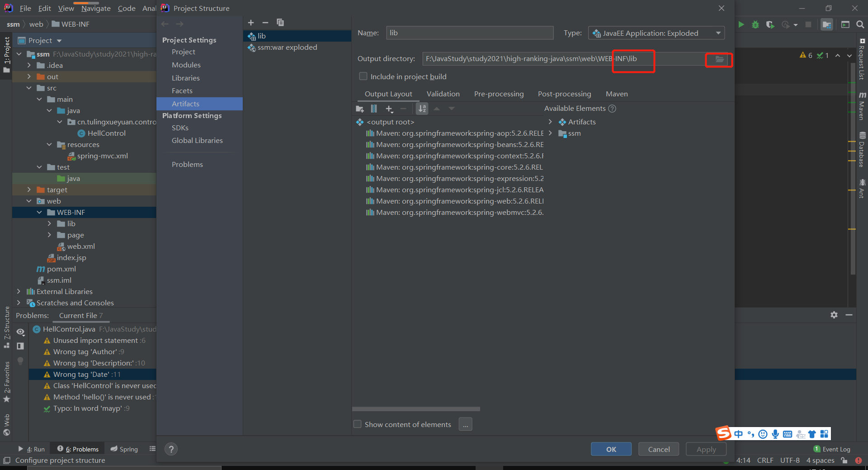
Task: Switch to the Pre-processing tab
Action: [499, 94]
